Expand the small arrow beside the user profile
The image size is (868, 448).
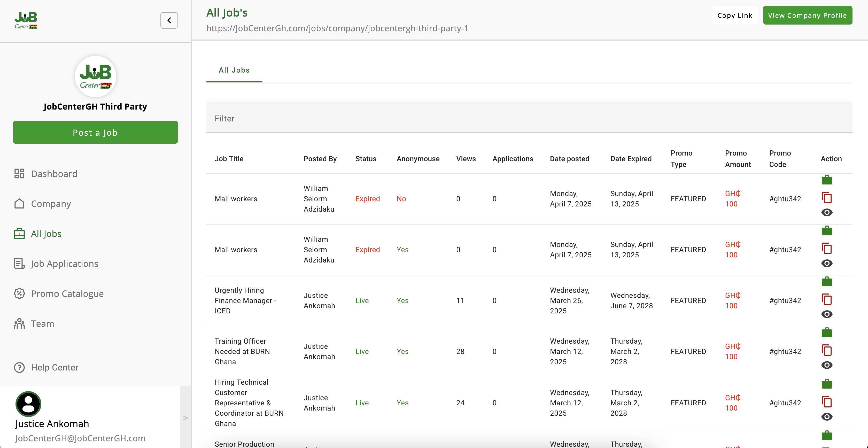tap(185, 418)
